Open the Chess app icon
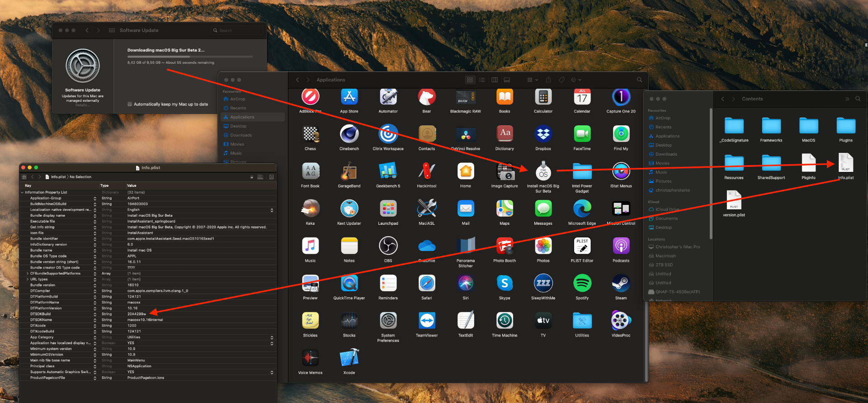Image resolution: width=868 pixels, height=403 pixels. pos(311,134)
